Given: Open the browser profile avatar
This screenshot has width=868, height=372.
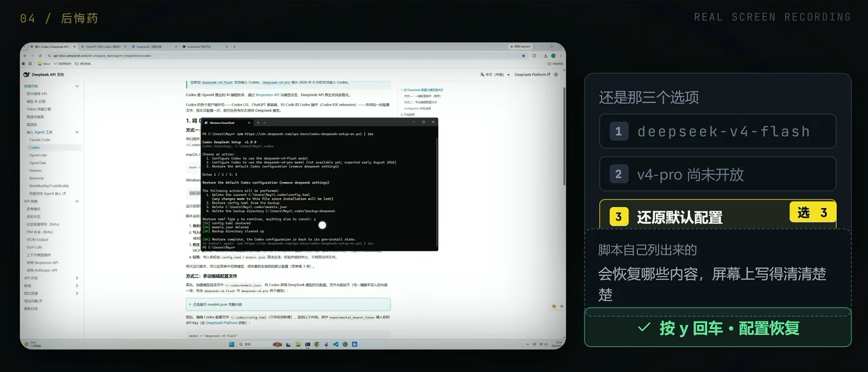Looking at the screenshot, I should coord(553,56).
